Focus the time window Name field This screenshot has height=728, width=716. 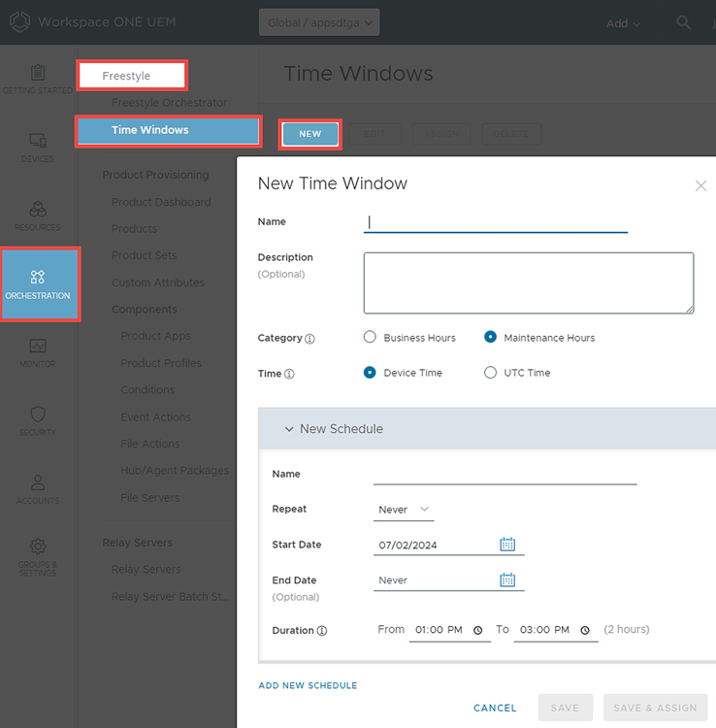496,222
